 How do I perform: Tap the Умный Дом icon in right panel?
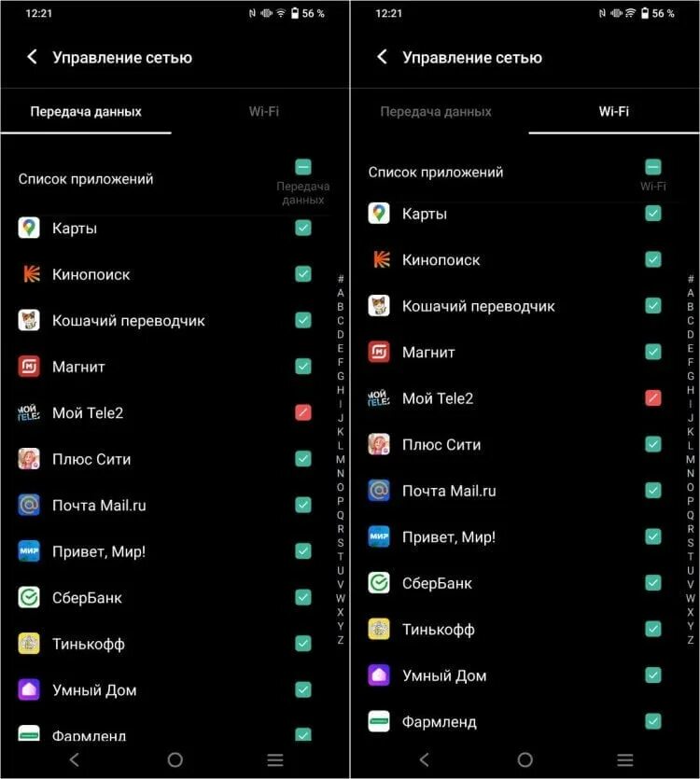[x=379, y=675]
